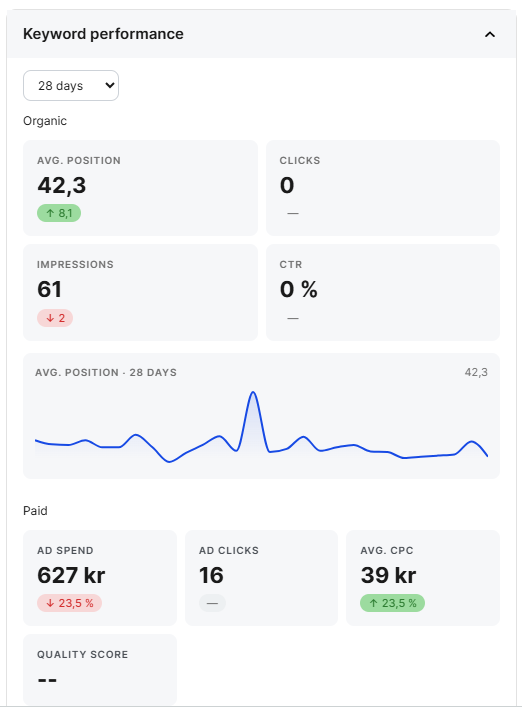522x715 pixels.
Task: Click the grey dash badge under Ad Clicks
Action: tap(212, 603)
